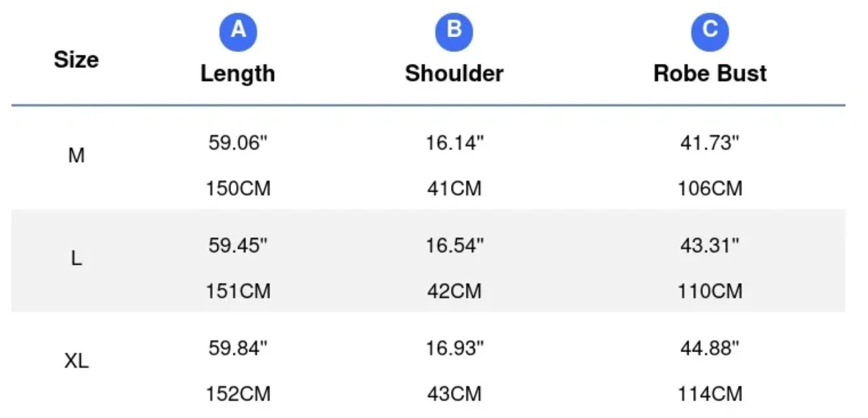Select the Size column header
Image resolution: width=868 pixels, height=418 pixels.
coord(76,60)
